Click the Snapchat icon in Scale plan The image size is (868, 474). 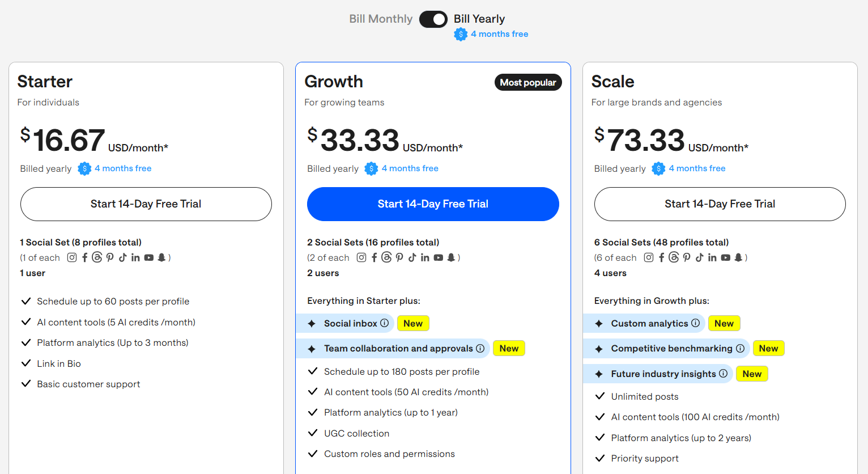(738, 257)
